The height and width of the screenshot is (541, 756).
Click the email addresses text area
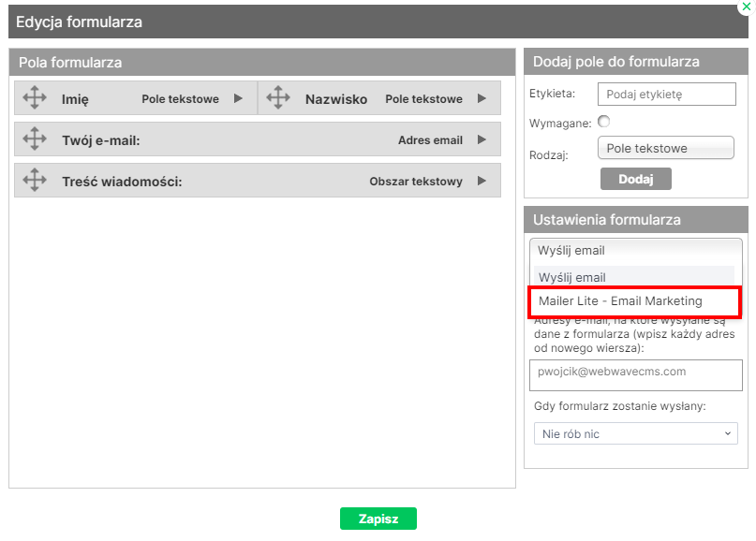point(635,374)
